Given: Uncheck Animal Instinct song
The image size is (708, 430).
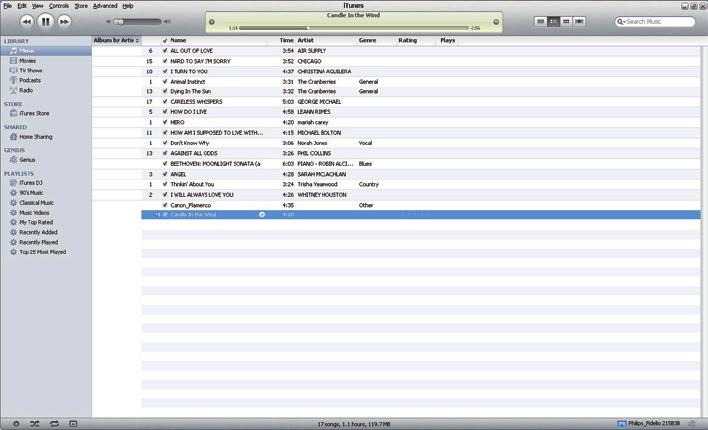Looking at the screenshot, I should pyautogui.click(x=165, y=82).
